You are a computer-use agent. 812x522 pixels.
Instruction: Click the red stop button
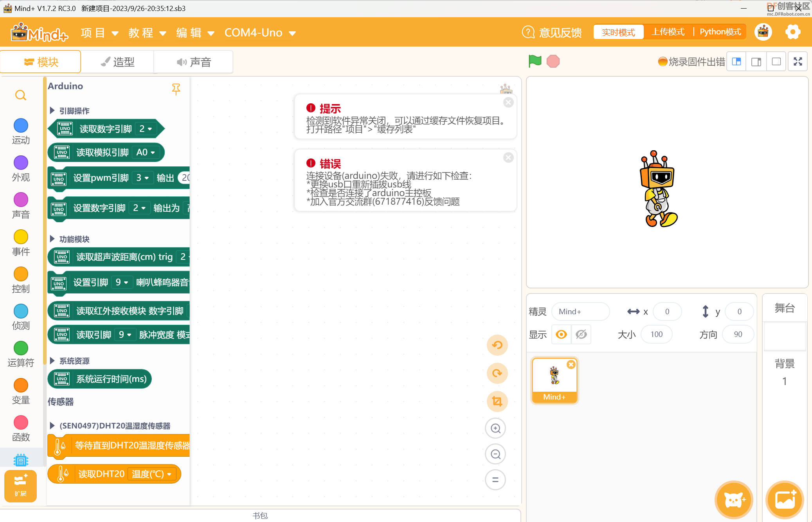[553, 61]
